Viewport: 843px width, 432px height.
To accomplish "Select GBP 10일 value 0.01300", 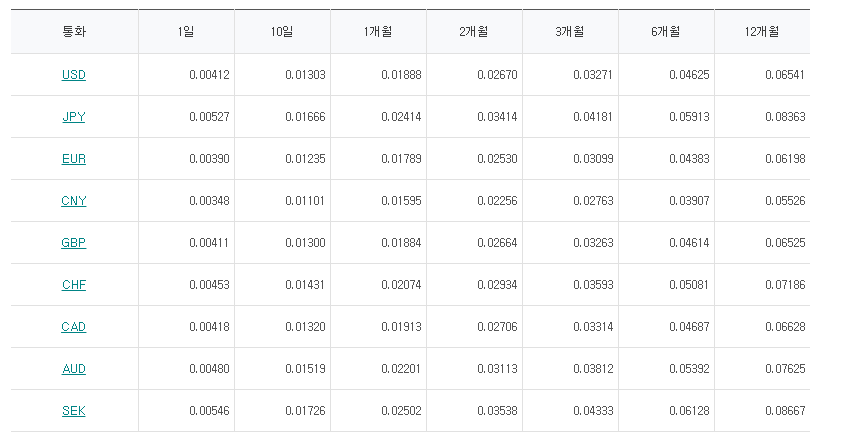I will point(305,242).
